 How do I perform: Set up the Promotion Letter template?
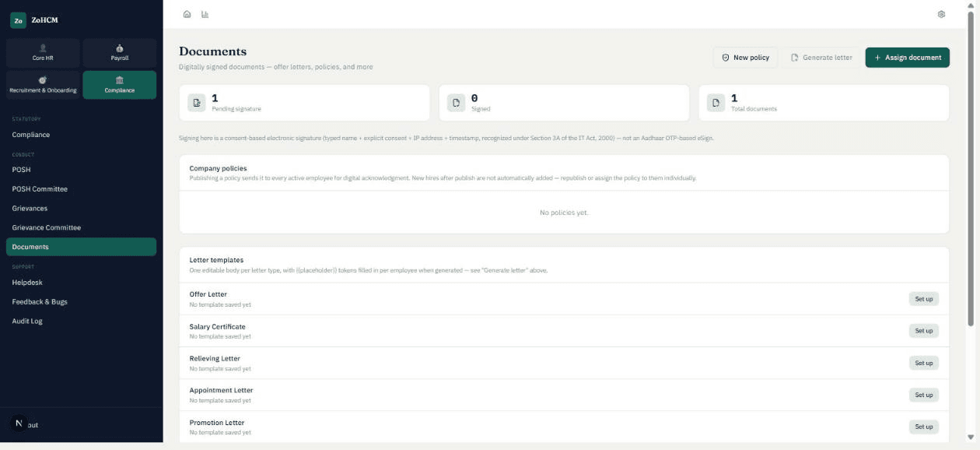[x=923, y=427]
